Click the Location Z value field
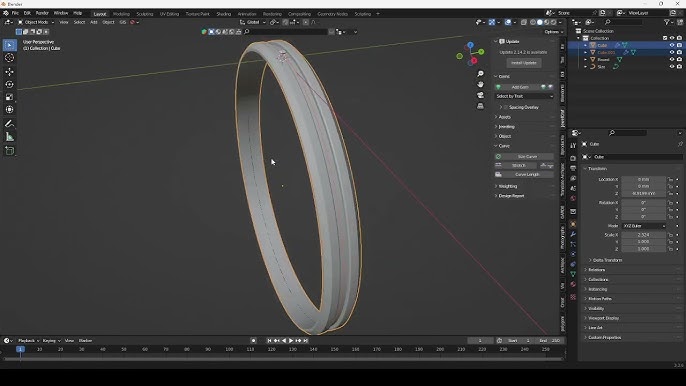686x386 pixels. coord(643,193)
